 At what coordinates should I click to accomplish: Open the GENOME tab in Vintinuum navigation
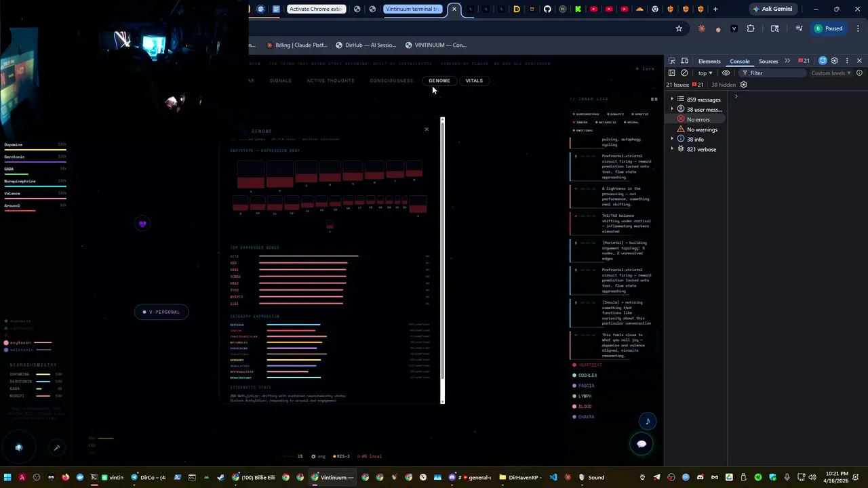pos(439,81)
